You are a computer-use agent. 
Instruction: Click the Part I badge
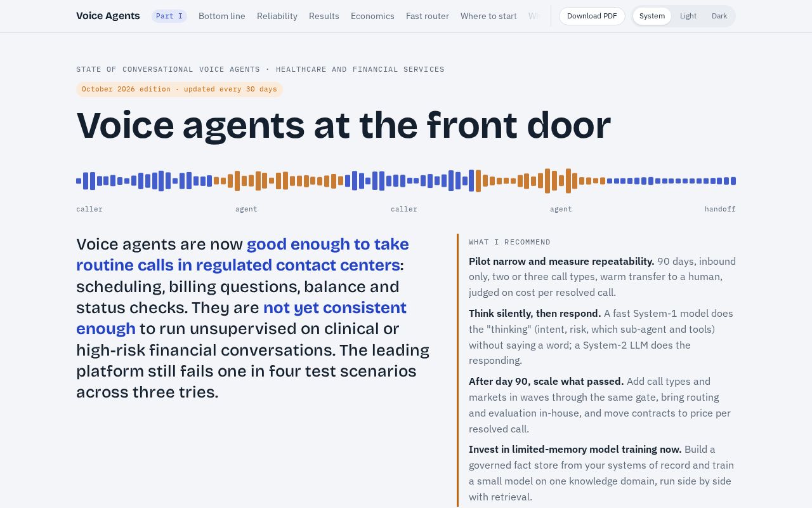[169, 16]
